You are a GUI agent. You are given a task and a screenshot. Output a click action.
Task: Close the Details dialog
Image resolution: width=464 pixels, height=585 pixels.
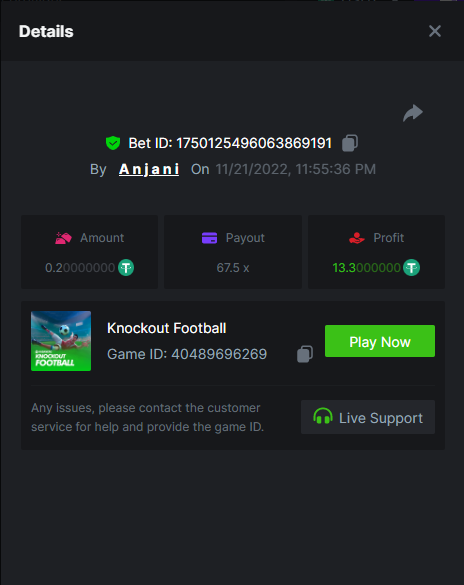click(x=435, y=31)
